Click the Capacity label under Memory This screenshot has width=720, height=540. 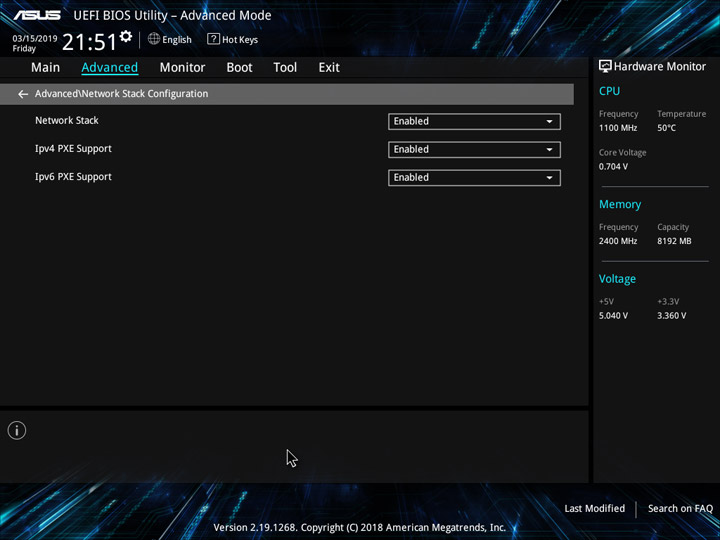point(673,227)
